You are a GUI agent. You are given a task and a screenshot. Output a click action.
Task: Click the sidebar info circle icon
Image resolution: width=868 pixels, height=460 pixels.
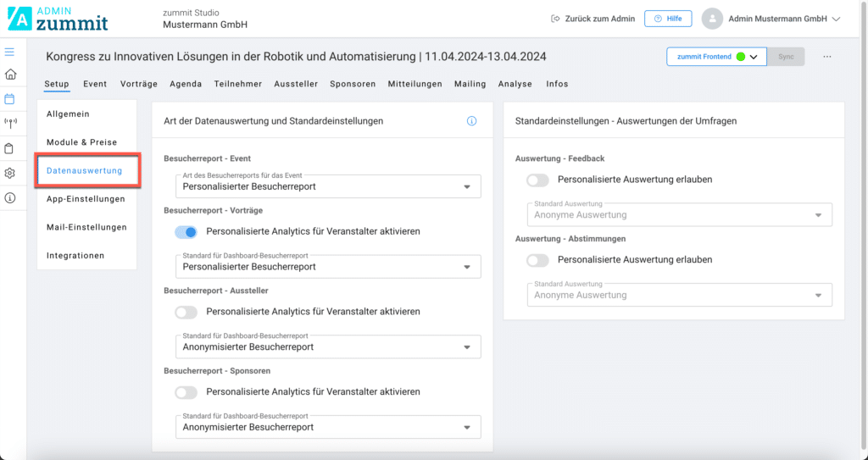[10, 197]
